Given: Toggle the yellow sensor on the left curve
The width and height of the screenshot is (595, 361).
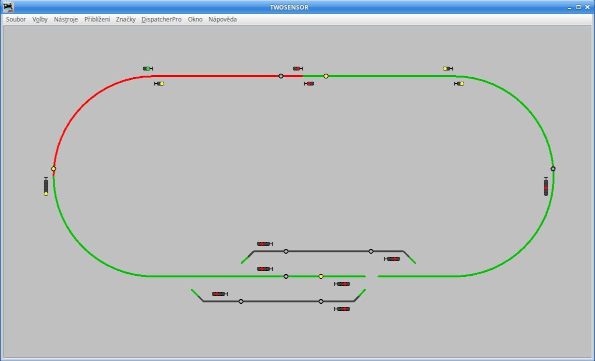Looking at the screenshot, I should point(54,169).
